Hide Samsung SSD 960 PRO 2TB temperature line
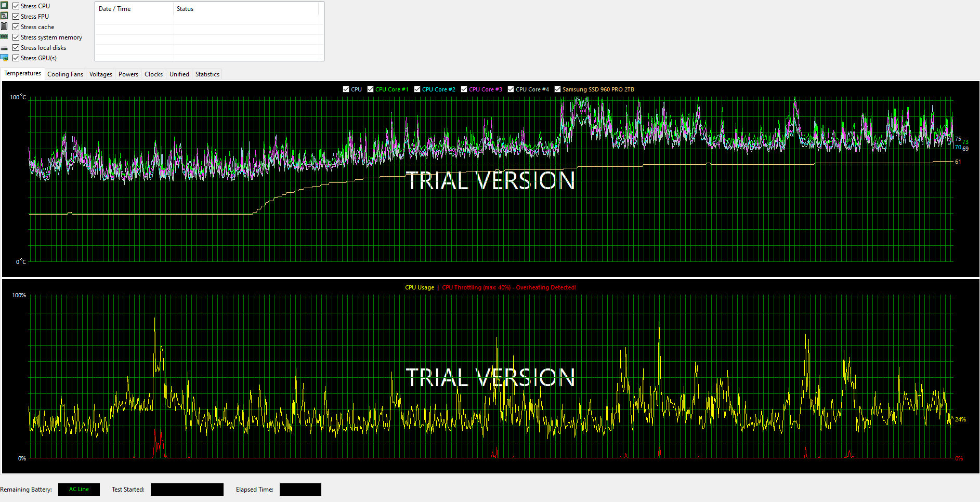 (x=557, y=89)
